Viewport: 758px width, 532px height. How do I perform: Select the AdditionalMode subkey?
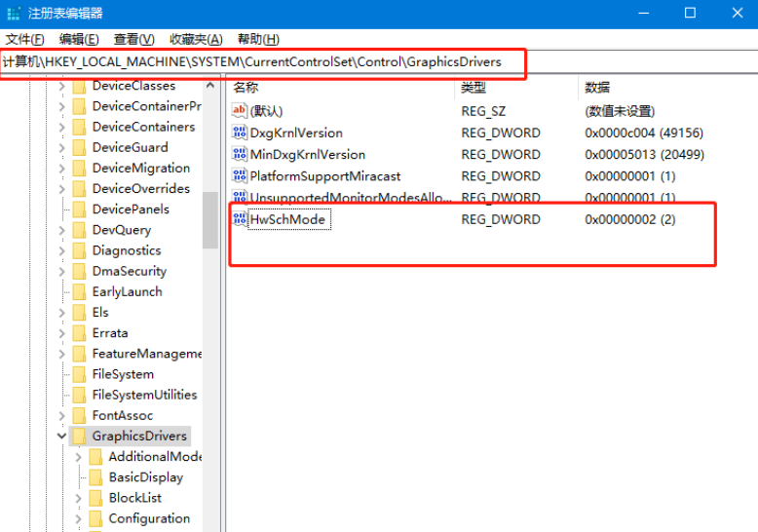coord(155,457)
